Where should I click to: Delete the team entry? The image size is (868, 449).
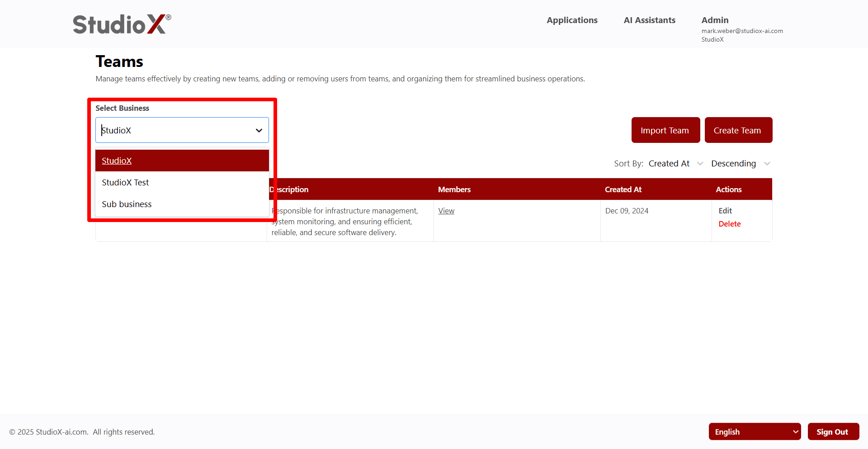[x=729, y=224]
